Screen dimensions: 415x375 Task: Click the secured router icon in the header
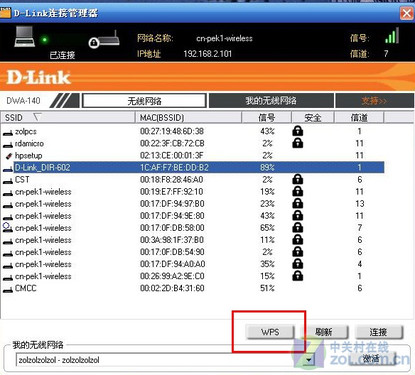(104, 39)
